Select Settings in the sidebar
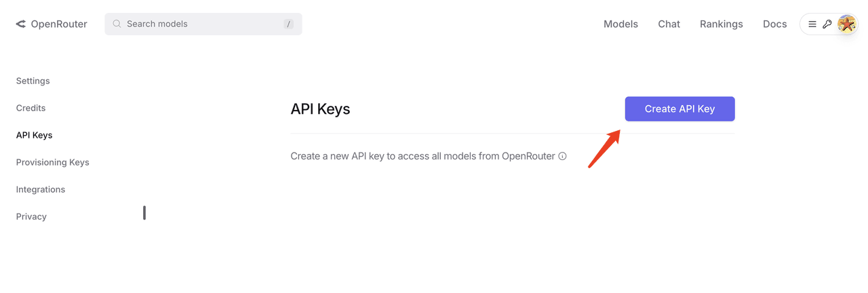The width and height of the screenshot is (868, 293). [x=33, y=81]
